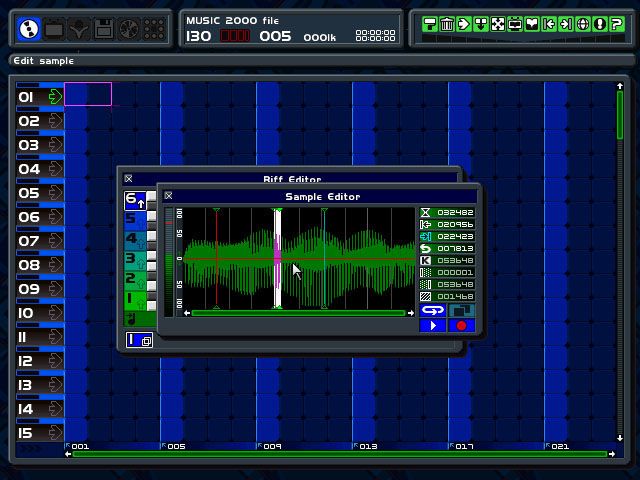Select octave 3 in Riff Editor
The height and width of the screenshot is (480, 640).
click(133, 259)
